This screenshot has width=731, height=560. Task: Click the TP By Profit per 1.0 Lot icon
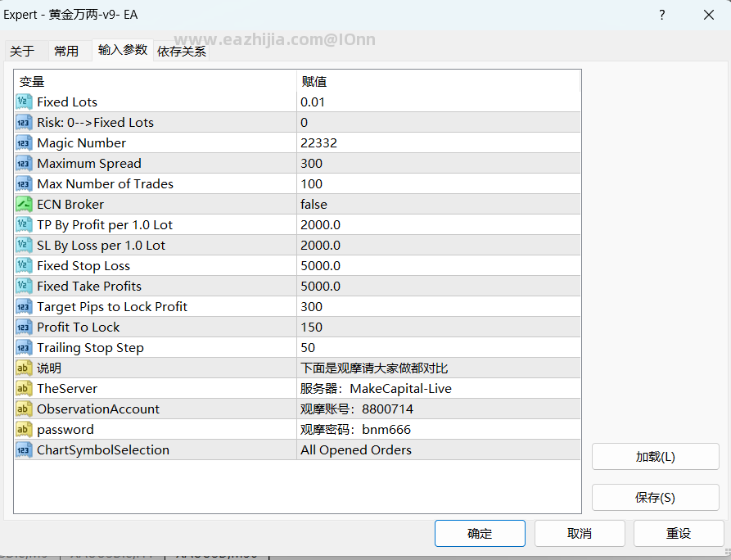[24, 225]
